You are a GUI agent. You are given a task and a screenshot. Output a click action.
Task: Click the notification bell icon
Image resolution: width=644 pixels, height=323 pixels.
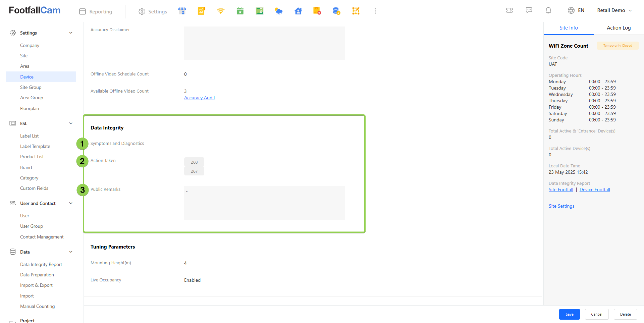point(548,10)
